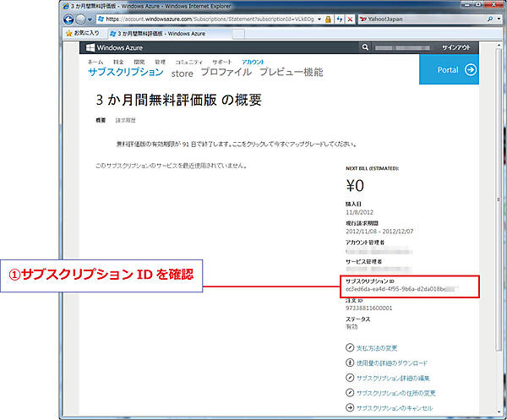
Task: Select the サポート menu item
Action: pyautogui.click(x=222, y=63)
